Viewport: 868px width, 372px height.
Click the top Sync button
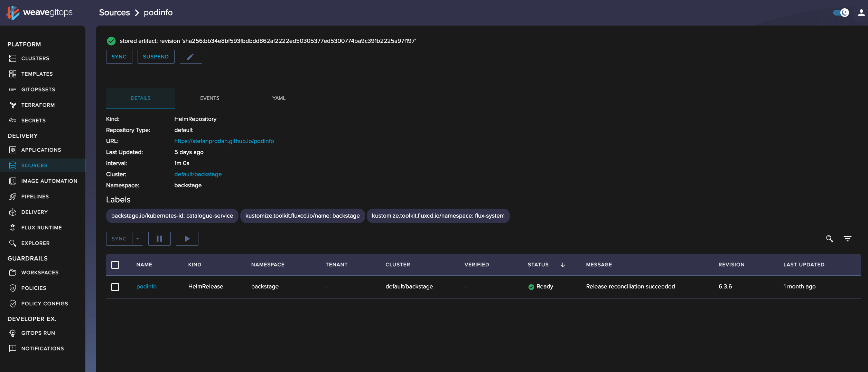[x=119, y=57]
